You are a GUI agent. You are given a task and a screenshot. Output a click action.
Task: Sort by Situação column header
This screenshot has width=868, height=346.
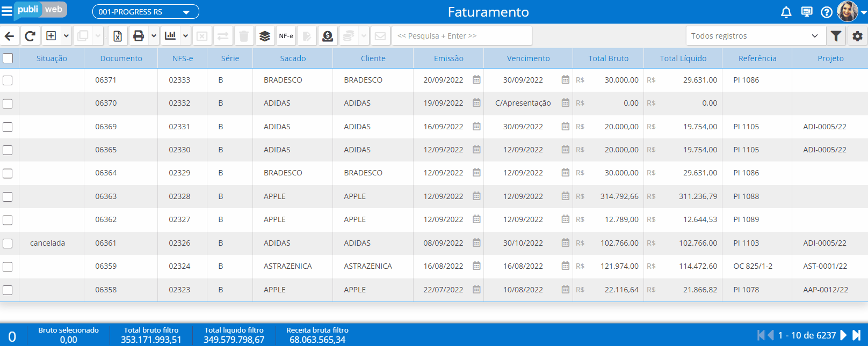pyautogui.click(x=52, y=58)
